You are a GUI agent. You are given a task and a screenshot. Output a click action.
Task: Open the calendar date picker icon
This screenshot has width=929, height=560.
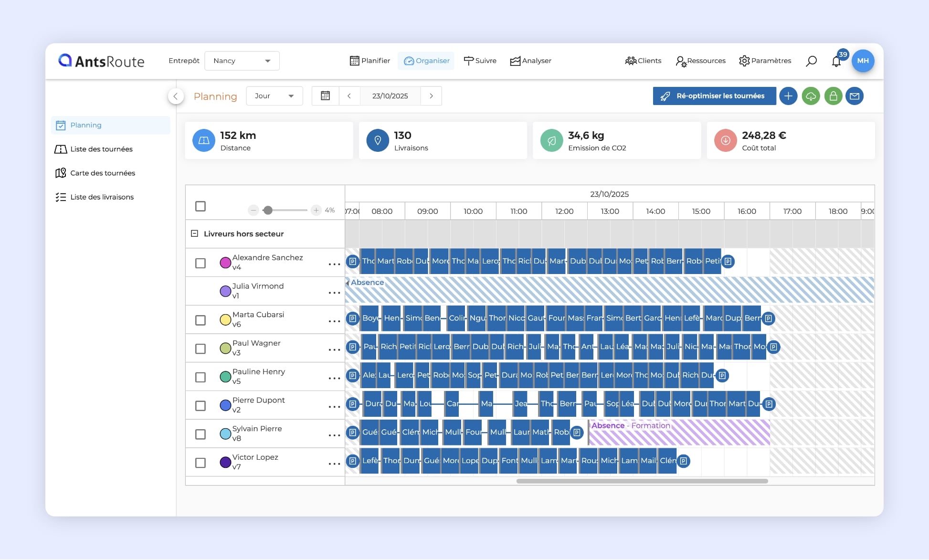point(325,96)
